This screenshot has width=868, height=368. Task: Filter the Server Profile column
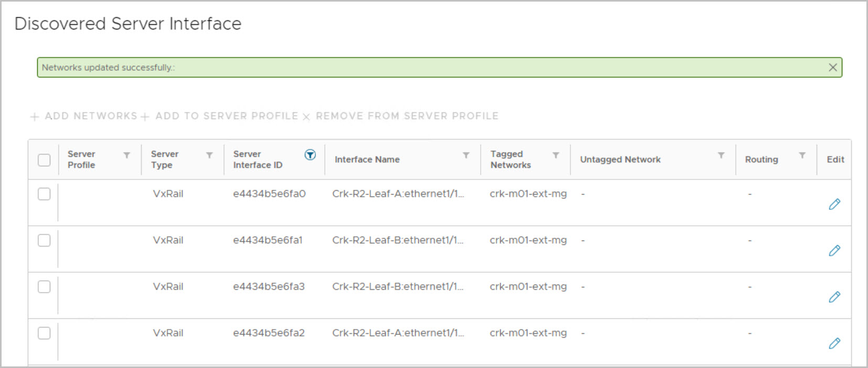coord(126,155)
